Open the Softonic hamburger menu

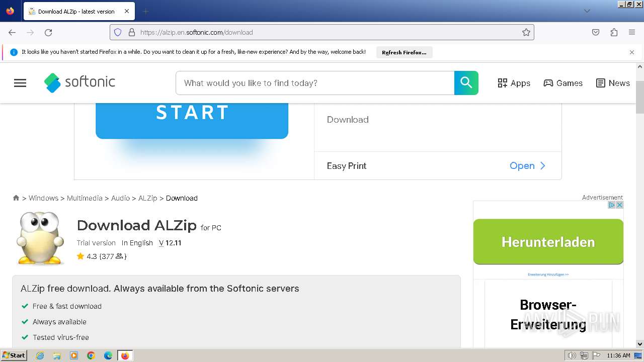[20, 83]
